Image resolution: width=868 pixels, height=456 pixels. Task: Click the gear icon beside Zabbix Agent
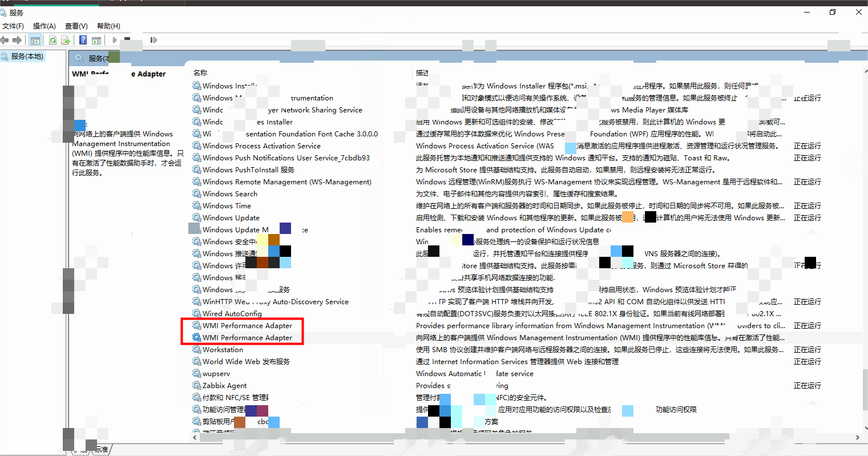pos(197,386)
